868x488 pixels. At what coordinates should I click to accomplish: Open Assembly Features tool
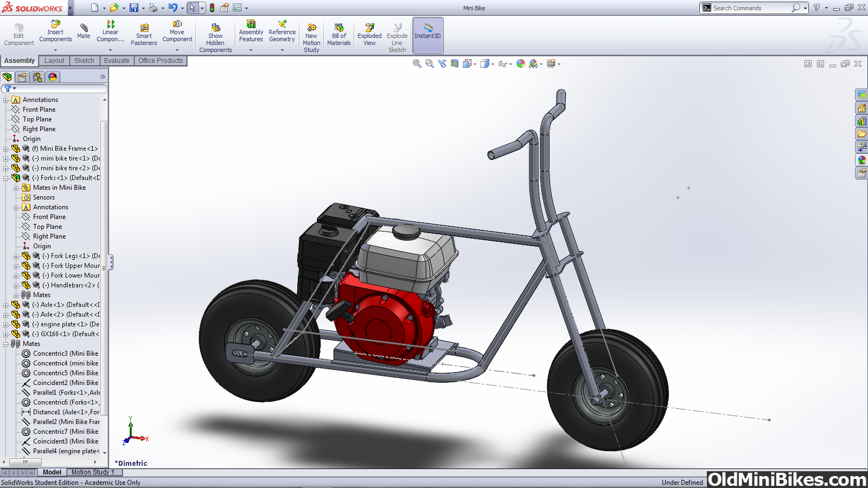[251, 31]
